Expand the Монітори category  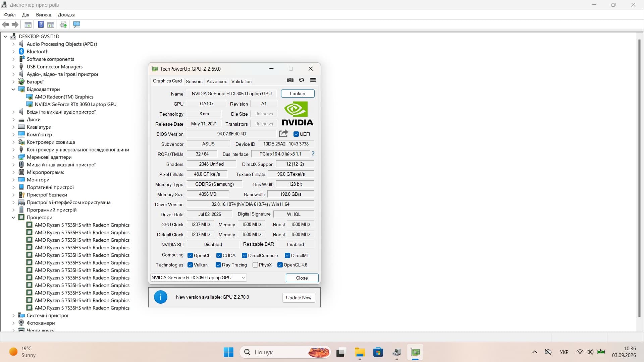(x=13, y=180)
